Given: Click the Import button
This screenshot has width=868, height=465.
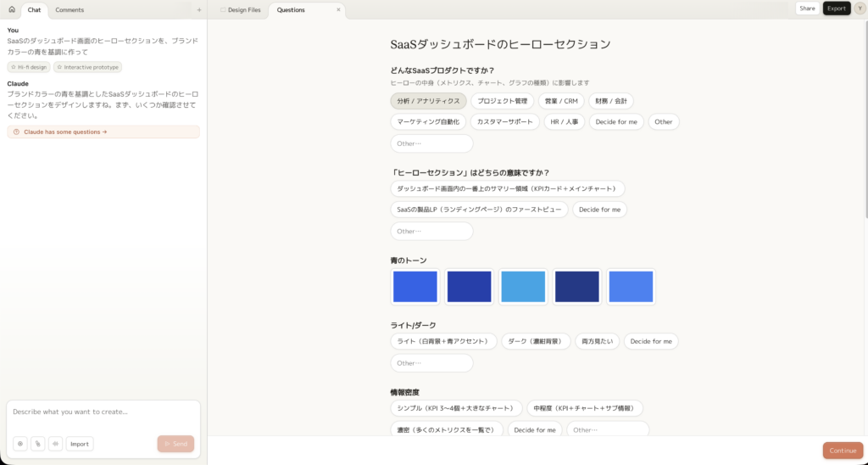Looking at the screenshot, I should point(80,444).
